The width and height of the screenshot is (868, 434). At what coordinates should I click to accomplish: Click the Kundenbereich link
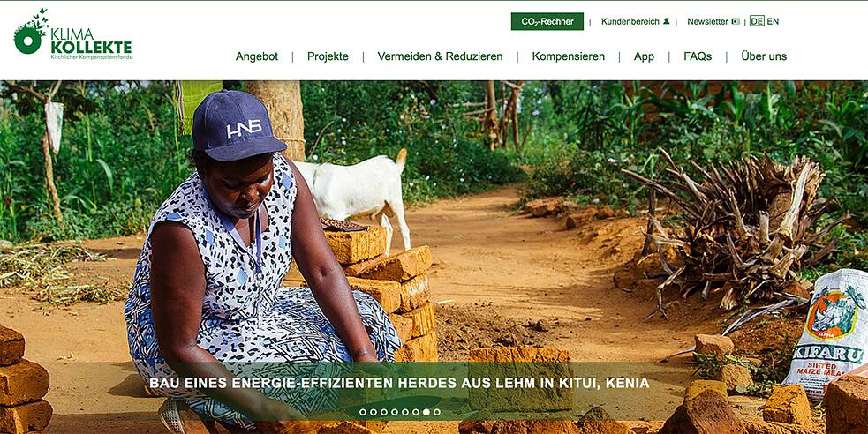pos(630,21)
